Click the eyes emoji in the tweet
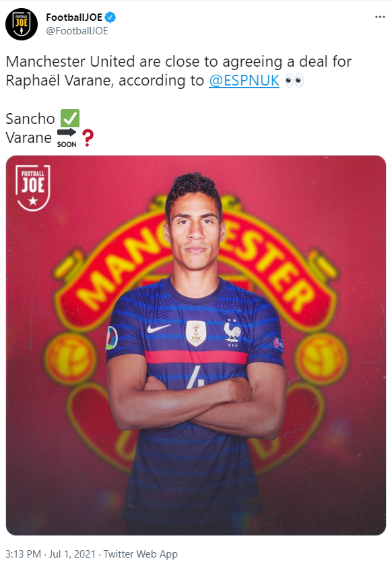This screenshot has width=392, height=563. pyautogui.click(x=294, y=80)
